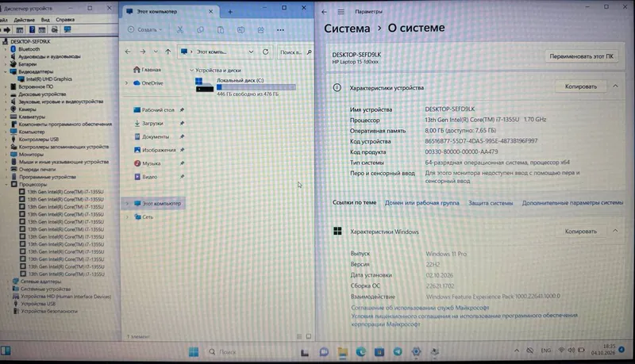Collapse the Процессоры tree node
635x364 pixels.
coord(6,185)
